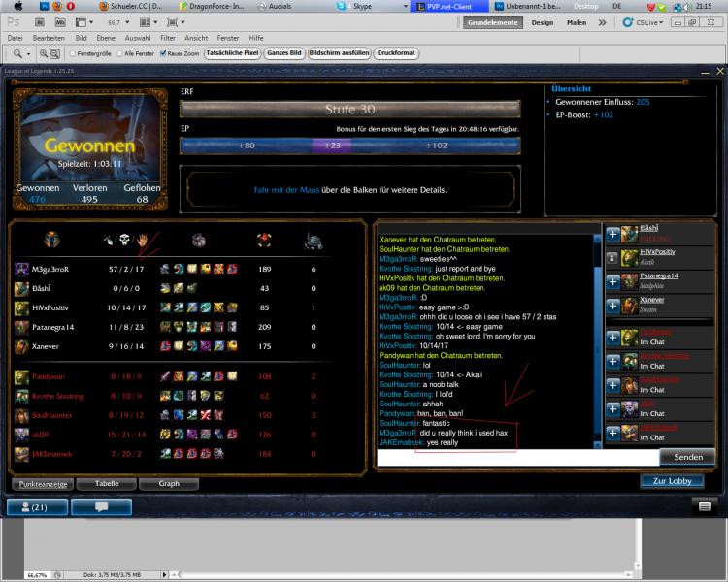728x582 pixels.
Task: Enable the Fenstergröße checkbox
Action: [x=73, y=54]
